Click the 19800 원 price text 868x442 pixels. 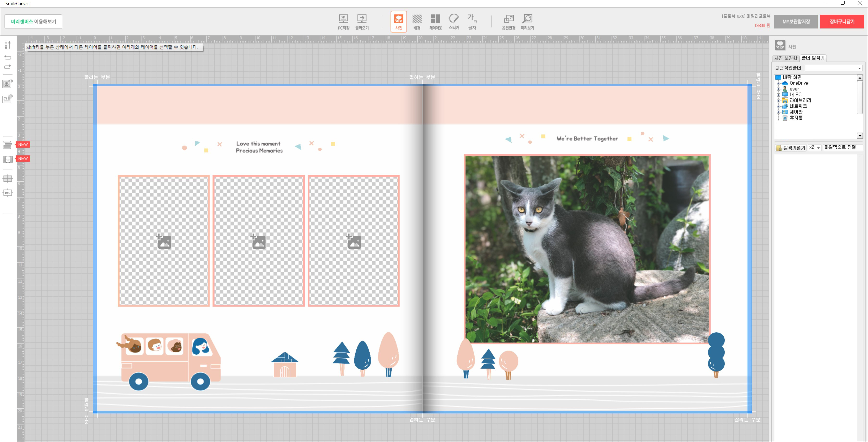coord(762,25)
